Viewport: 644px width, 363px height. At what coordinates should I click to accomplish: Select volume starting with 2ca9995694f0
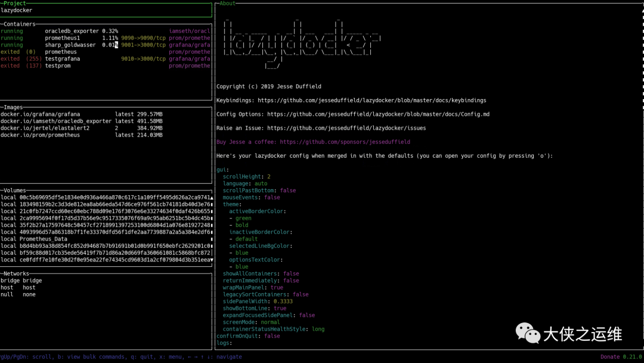[x=105, y=219]
